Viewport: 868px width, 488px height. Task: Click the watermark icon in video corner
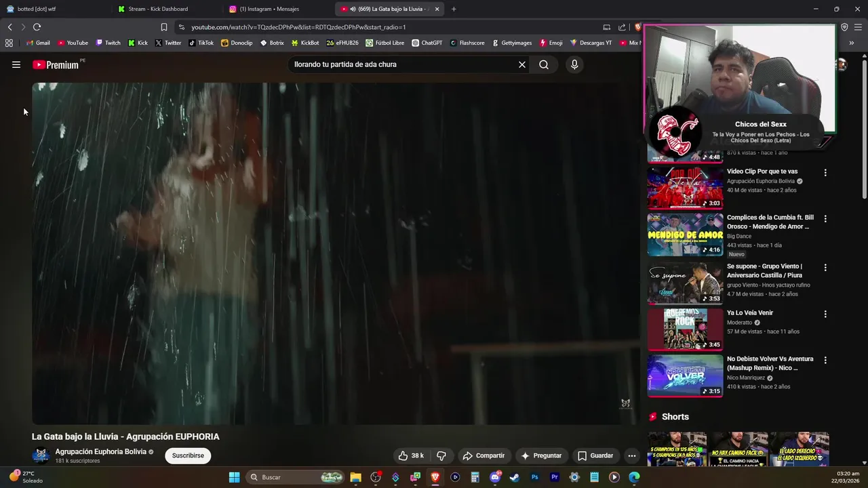625,404
